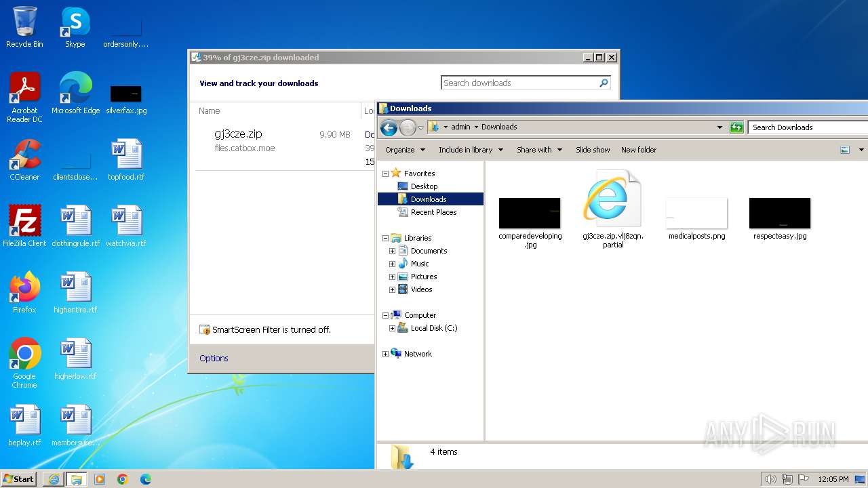Select membersure document icon on desktop

[75, 426]
